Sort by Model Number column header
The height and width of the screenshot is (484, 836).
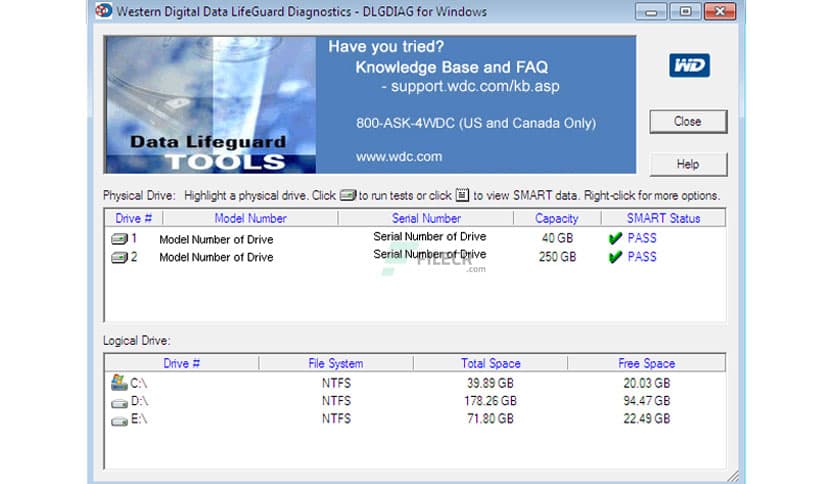tap(250, 218)
